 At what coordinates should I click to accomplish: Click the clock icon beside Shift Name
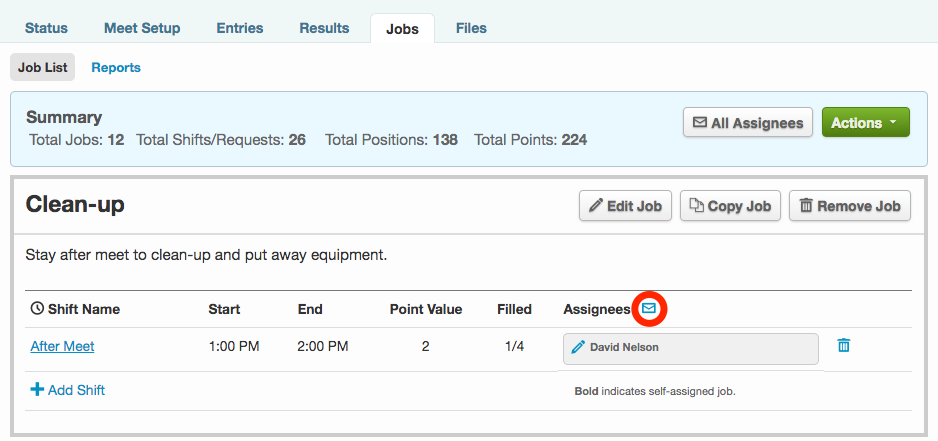(37, 309)
